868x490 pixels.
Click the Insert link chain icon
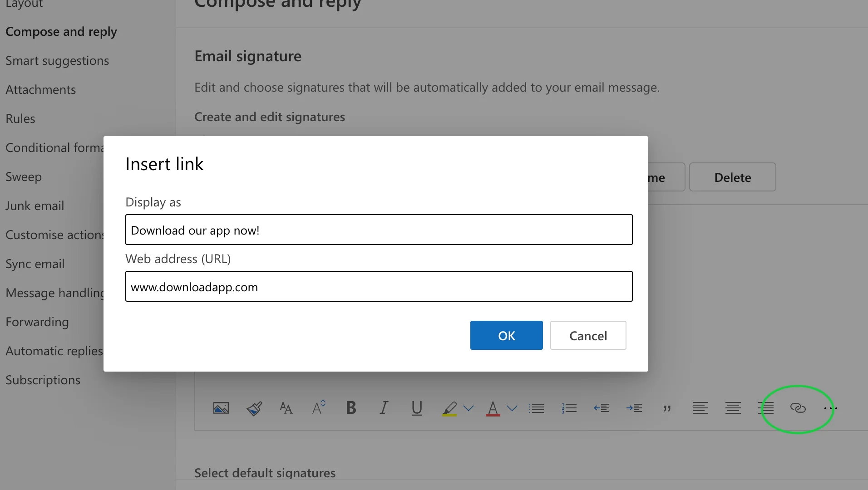(798, 408)
